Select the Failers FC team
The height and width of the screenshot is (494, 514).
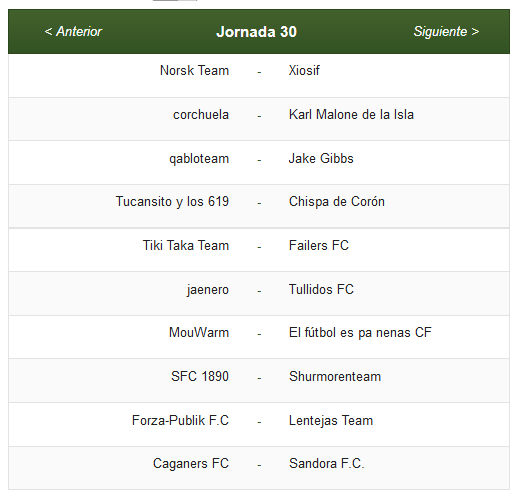pyautogui.click(x=319, y=246)
